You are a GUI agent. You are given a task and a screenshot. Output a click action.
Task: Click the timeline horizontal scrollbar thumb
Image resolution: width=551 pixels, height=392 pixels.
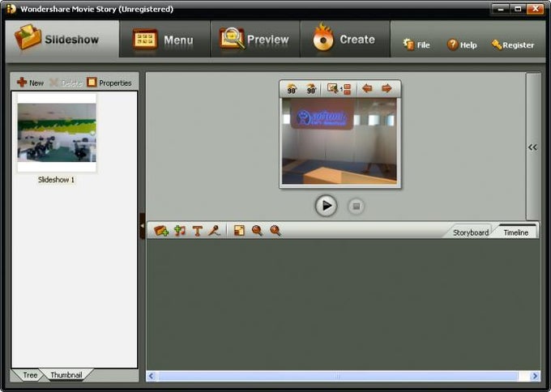[337, 376]
